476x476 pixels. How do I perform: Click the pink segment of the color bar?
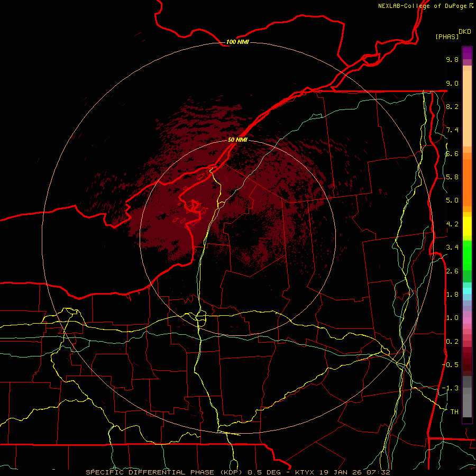[467, 321]
